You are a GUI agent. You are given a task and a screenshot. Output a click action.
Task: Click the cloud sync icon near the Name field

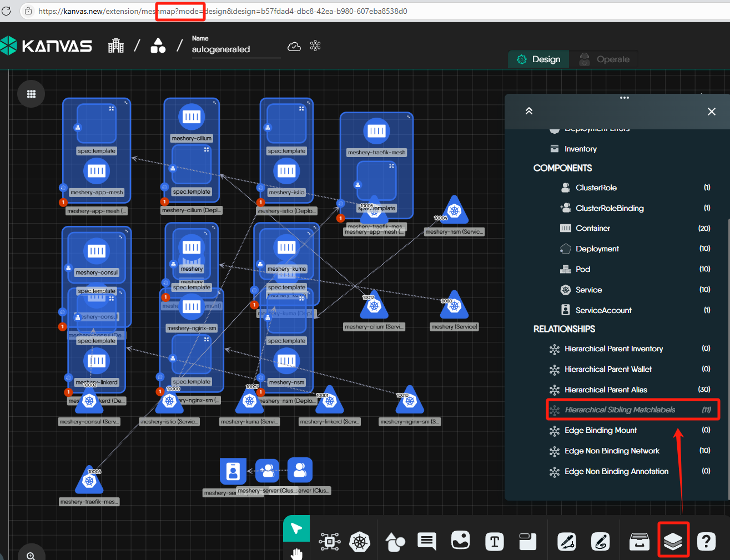[294, 46]
